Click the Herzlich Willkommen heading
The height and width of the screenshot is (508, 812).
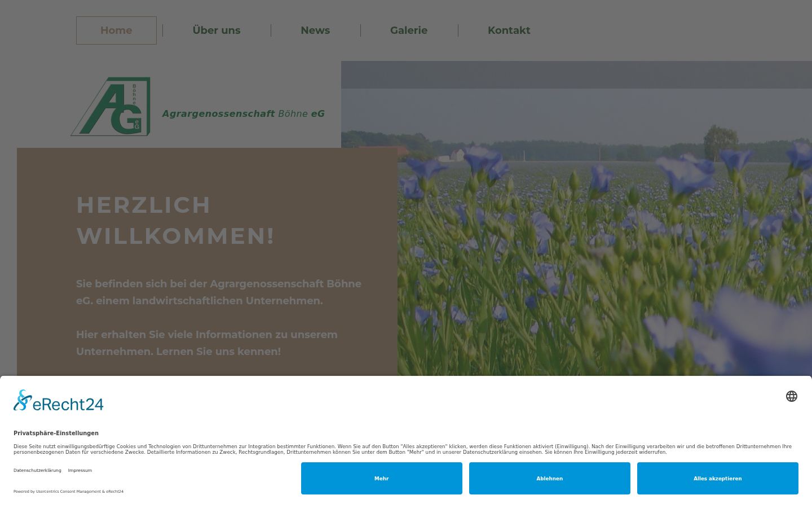pyautogui.click(x=175, y=221)
